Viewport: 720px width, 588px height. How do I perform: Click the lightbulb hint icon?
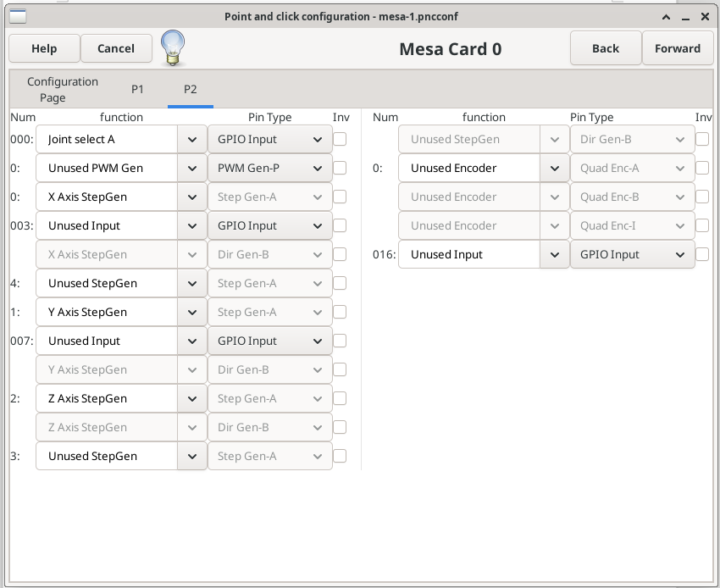[x=173, y=47]
